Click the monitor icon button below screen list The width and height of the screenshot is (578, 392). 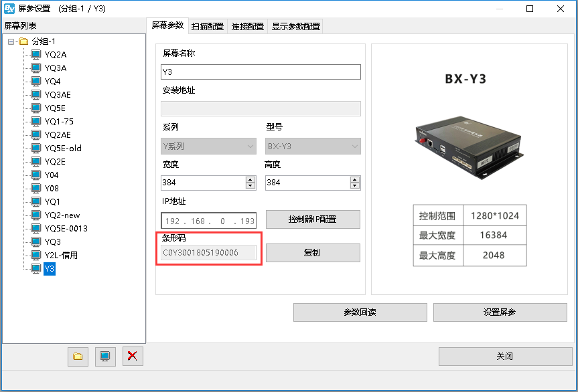pyautogui.click(x=105, y=357)
